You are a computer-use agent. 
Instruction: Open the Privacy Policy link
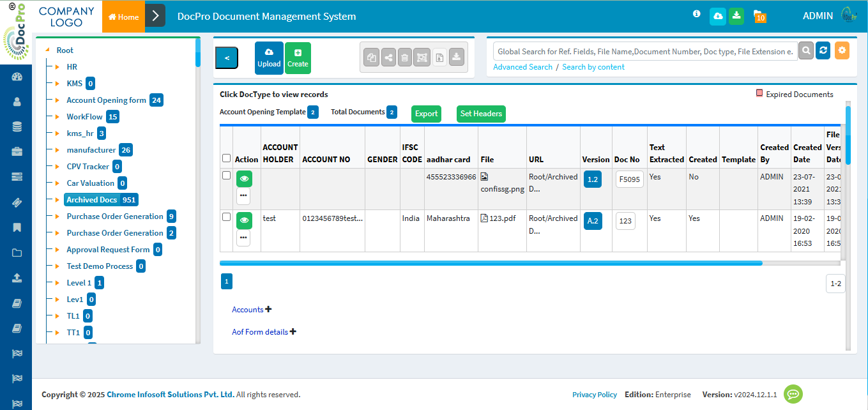coord(595,395)
